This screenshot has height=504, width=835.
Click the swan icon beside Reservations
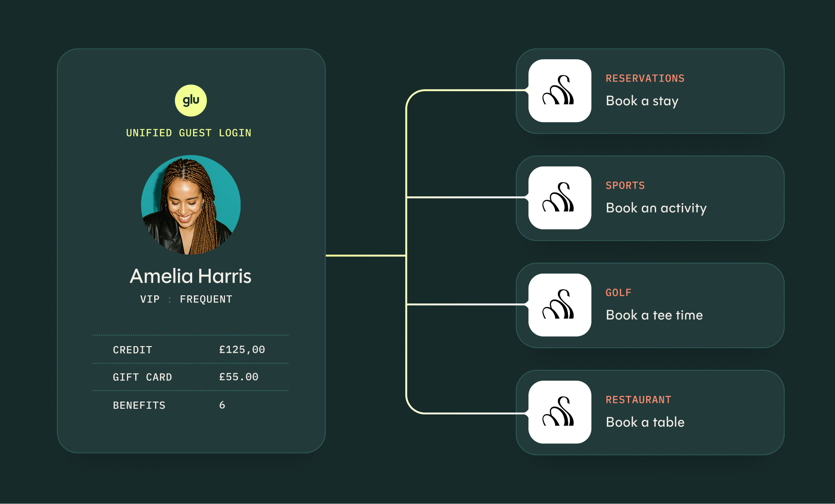[x=560, y=91]
